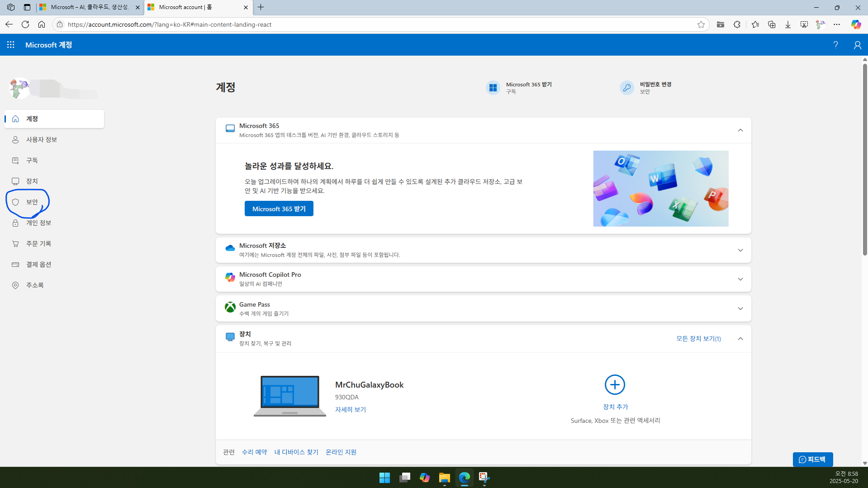Open the clock and date in system tray

tap(844, 477)
